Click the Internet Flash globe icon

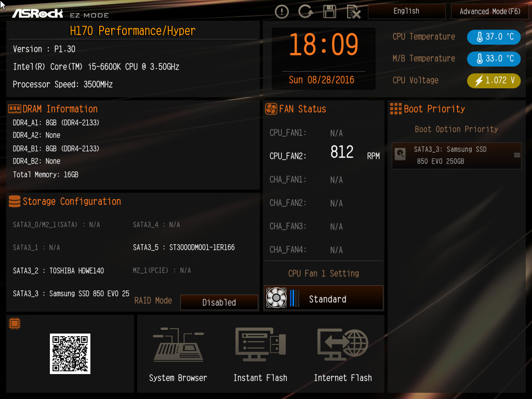(343, 344)
